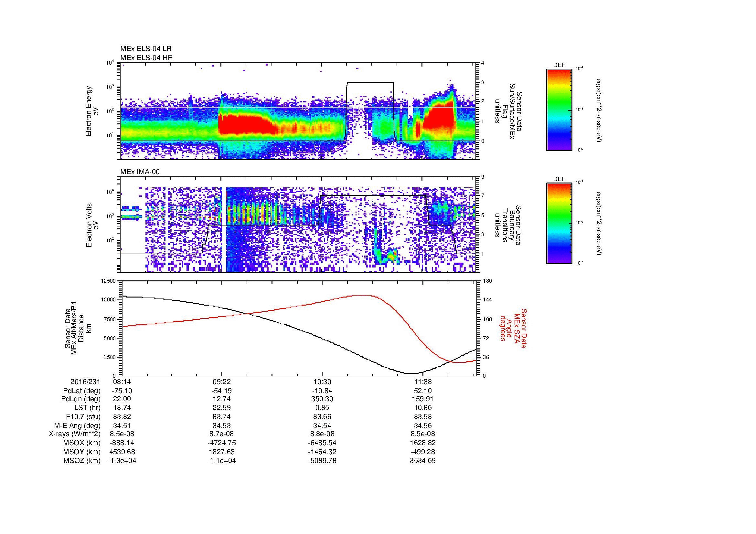This screenshot has width=756, height=534.
Task: Click the LST value '22.59'
Action: (222, 408)
